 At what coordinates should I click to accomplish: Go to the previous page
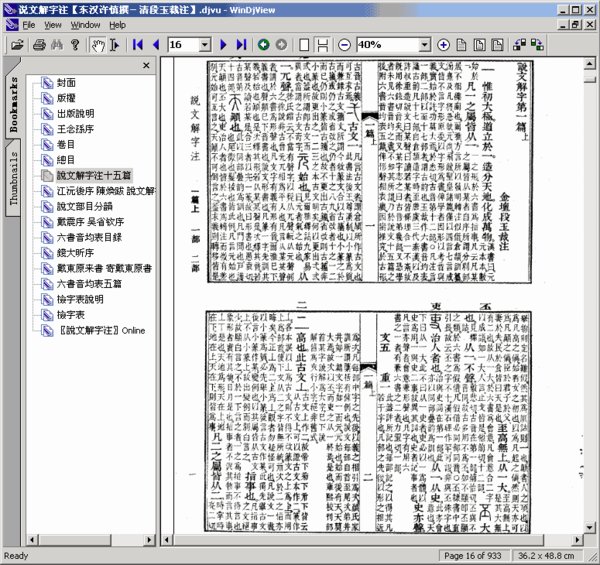point(156,45)
